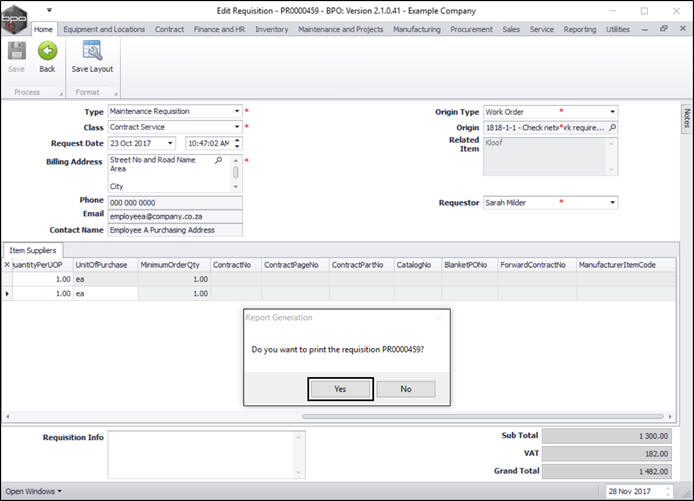Minimize the ribbon with dash icon

click(x=645, y=29)
